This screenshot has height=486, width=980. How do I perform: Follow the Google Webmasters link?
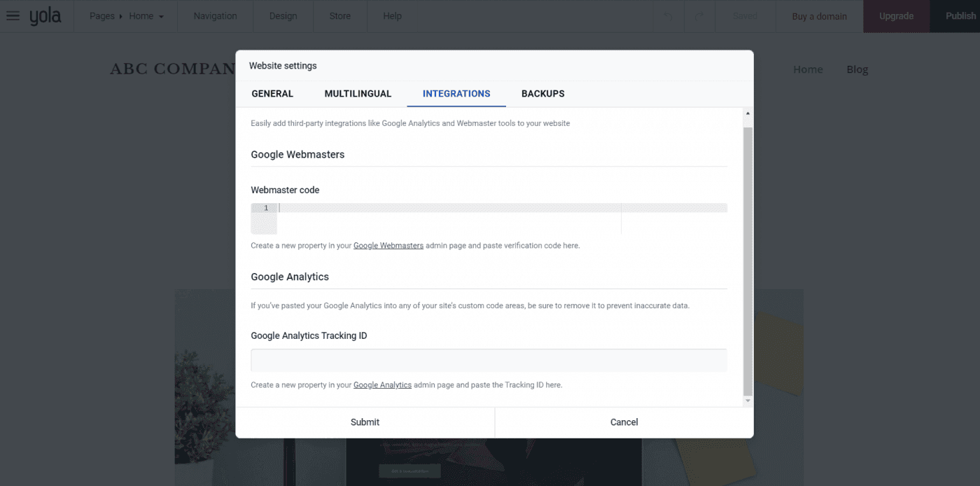[388, 246]
